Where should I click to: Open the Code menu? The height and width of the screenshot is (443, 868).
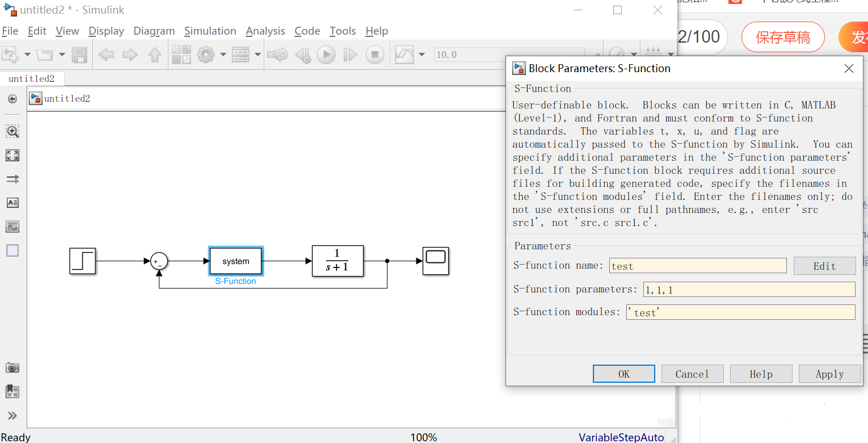tap(307, 31)
